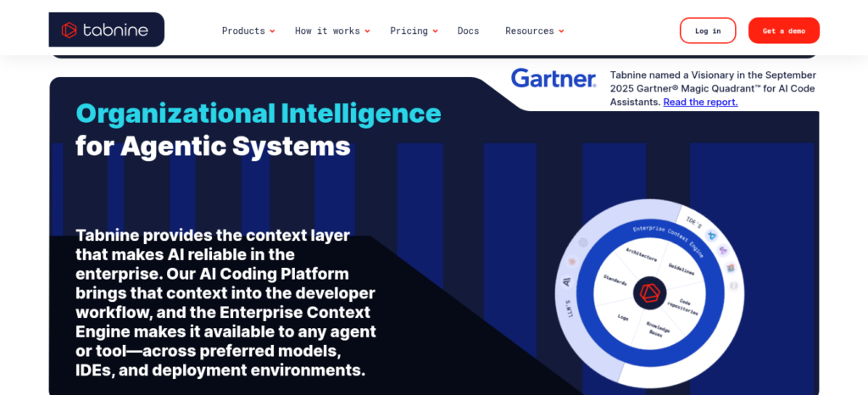Screen dimensions: 868x395
Task: Click the for Agentic Systems heading
Action: point(213,147)
